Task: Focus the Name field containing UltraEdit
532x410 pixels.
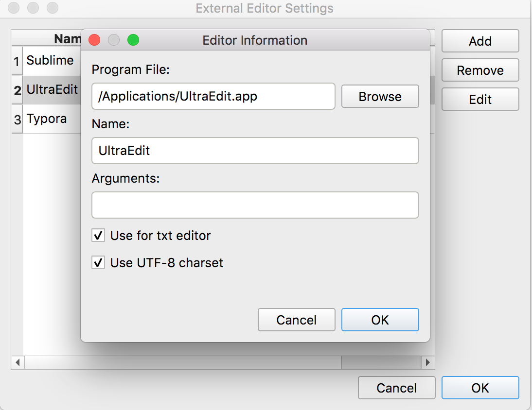Action: [255, 151]
